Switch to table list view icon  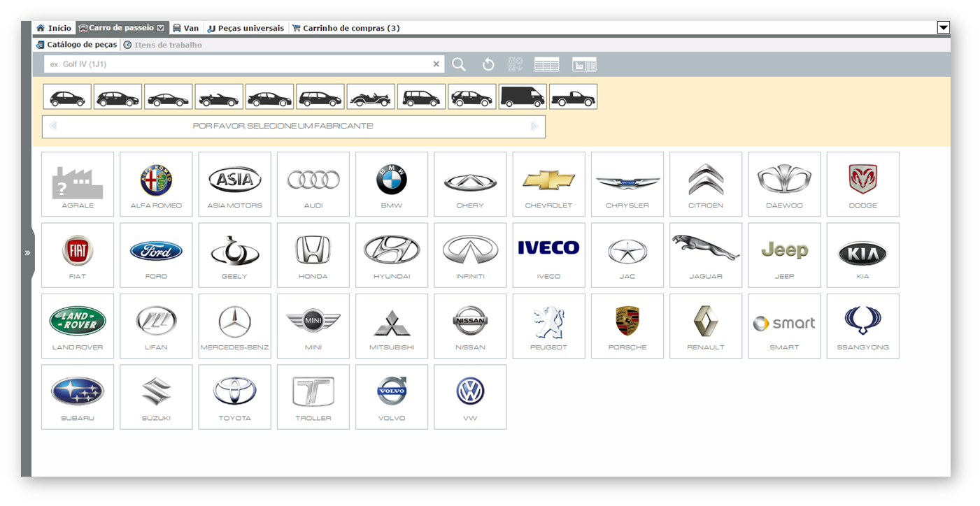click(547, 64)
